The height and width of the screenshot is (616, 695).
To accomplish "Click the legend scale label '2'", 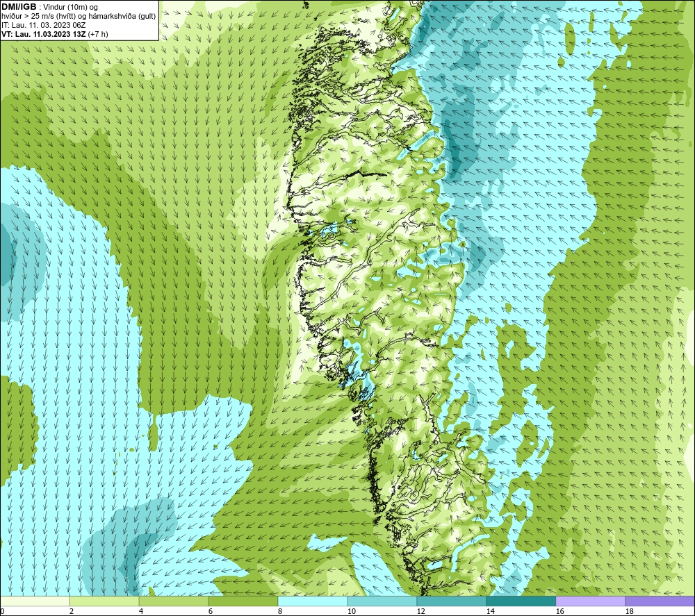I will coord(72,612).
